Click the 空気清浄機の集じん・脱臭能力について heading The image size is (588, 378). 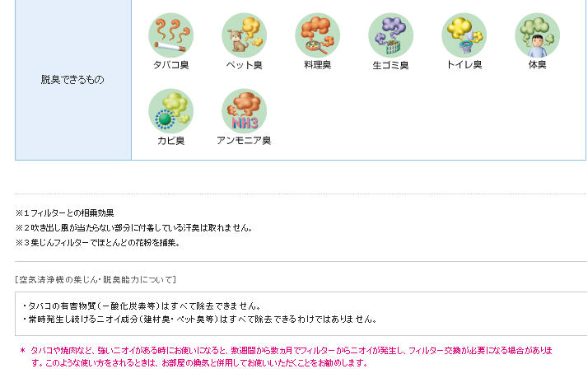coord(96,280)
